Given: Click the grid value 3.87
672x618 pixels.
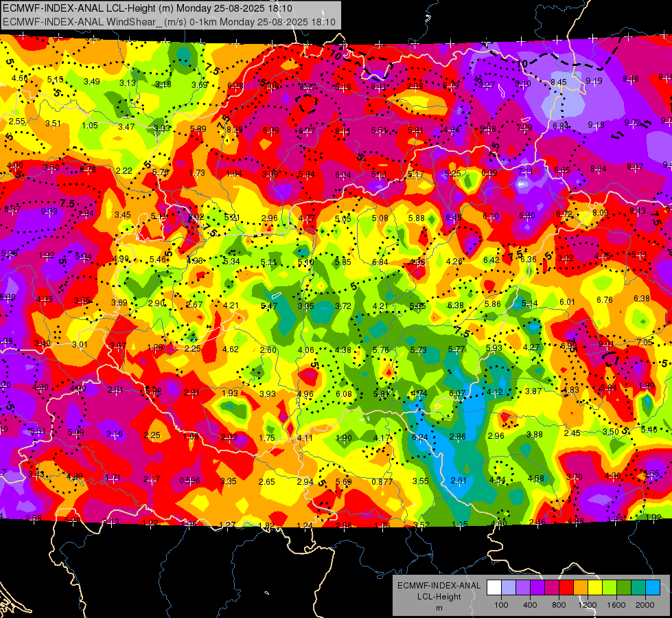Looking at the screenshot, I should (x=533, y=391).
